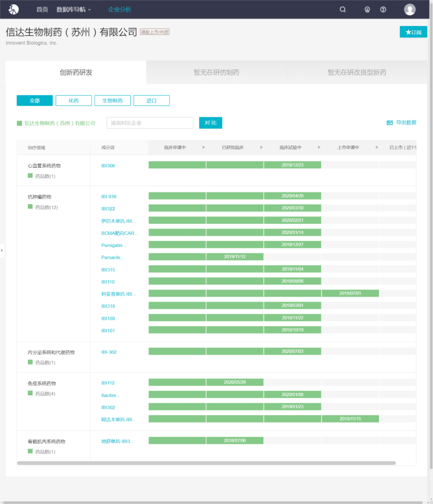Screen dimensions: 433x504
Task: Switch to 创新药研发 tab
Action: click(x=76, y=72)
